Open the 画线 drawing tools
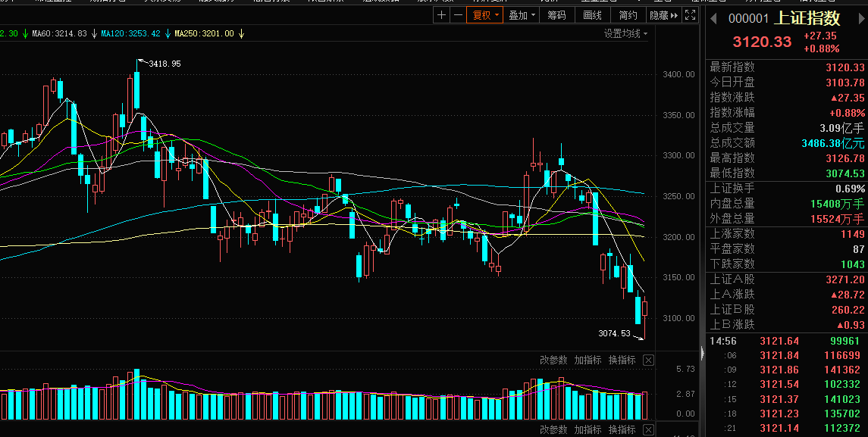868x437 pixels. click(592, 15)
